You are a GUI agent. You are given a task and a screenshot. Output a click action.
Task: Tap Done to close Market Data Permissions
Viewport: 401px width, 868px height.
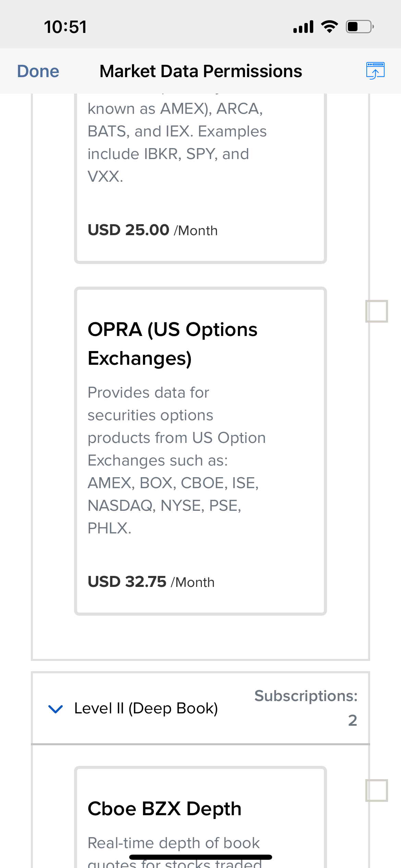coord(38,71)
